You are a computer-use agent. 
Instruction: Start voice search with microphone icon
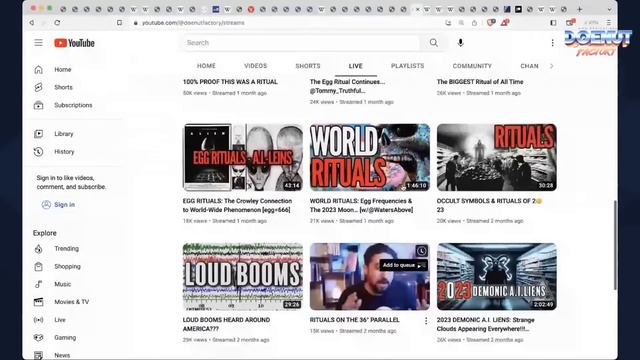point(460,43)
